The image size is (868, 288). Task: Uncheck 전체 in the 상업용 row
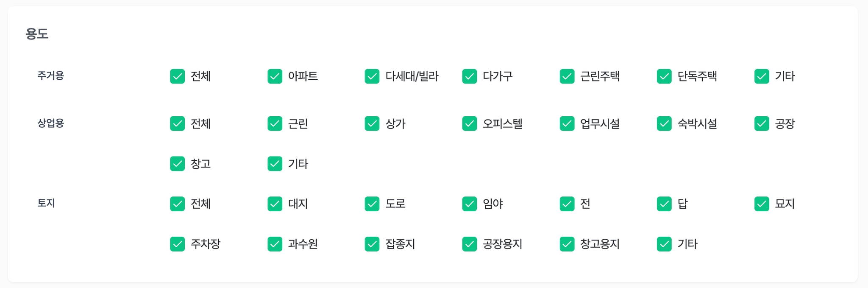point(177,124)
